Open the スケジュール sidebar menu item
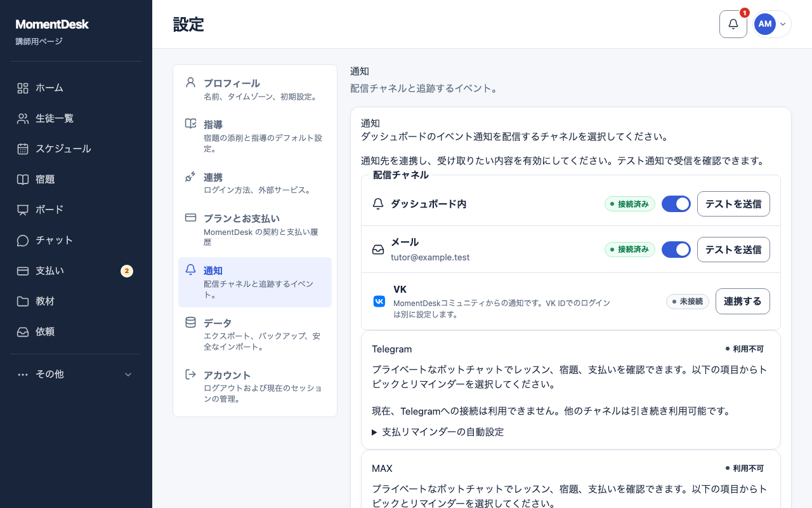Image resolution: width=812 pixels, height=508 pixels. click(x=76, y=149)
